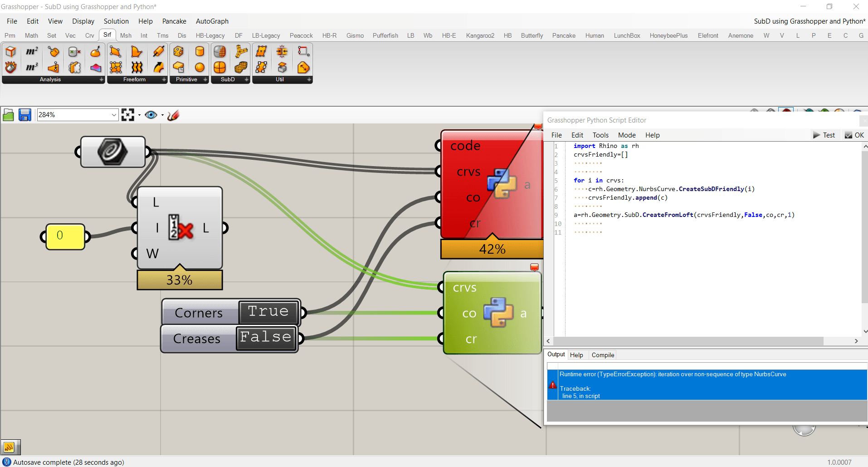Viewport: 868px width, 467px height.
Task: Select the SubD Box icon
Action: point(220,68)
